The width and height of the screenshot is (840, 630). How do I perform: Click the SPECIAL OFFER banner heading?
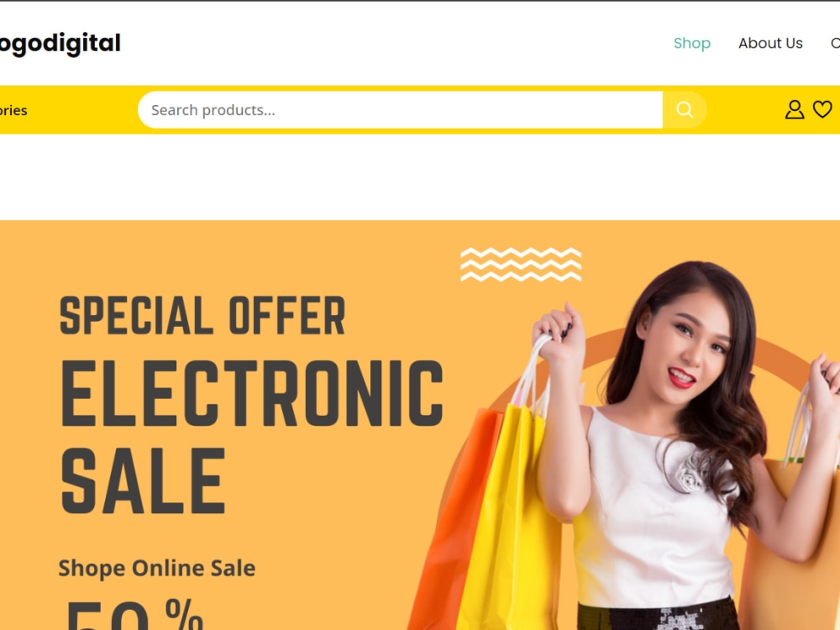pyautogui.click(x=202, y=316)
